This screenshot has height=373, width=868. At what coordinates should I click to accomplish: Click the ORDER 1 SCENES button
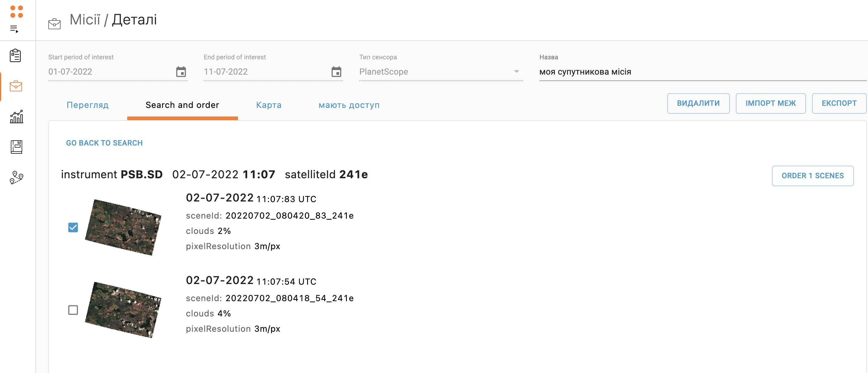click(x=812, y=175)
